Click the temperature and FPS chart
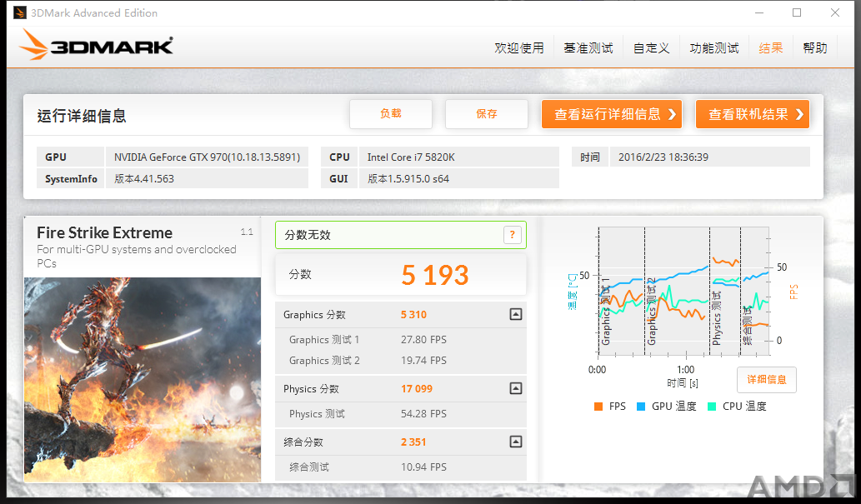The image size is (861, 504). coord(683,292)
